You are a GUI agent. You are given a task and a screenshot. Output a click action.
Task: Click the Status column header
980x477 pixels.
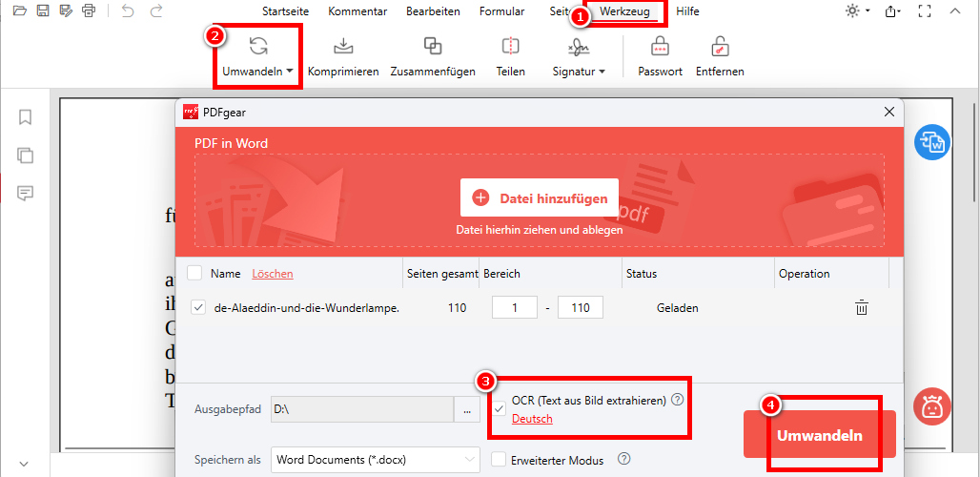pyautogui.click(x=642, y=273)
